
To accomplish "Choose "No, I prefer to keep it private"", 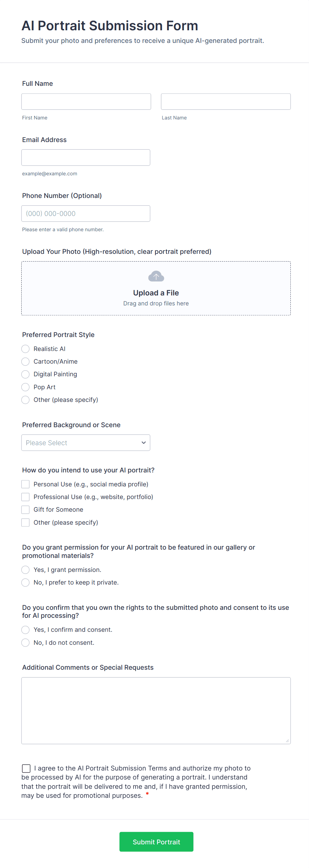I will 26,582.
